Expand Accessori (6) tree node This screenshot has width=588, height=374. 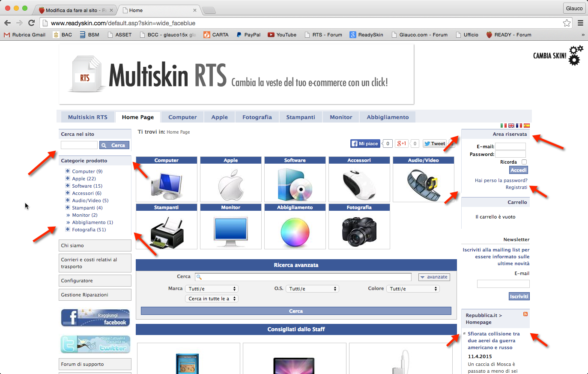(68, 193)
